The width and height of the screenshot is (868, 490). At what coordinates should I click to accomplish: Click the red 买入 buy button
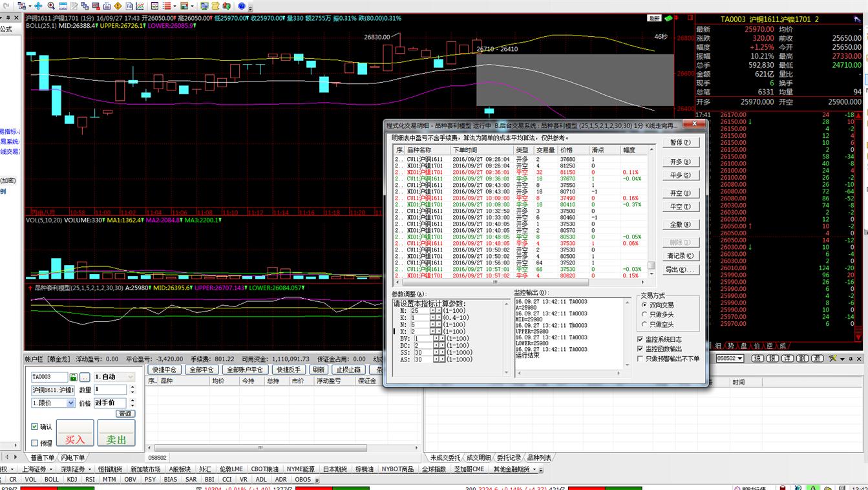coord(75,432)
